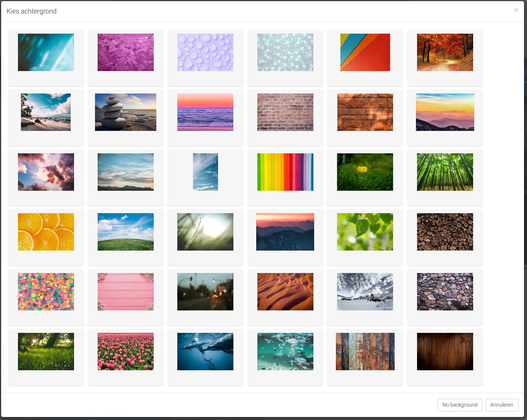
Task: Select the orange desert dunes background
Action: (285, 292)
